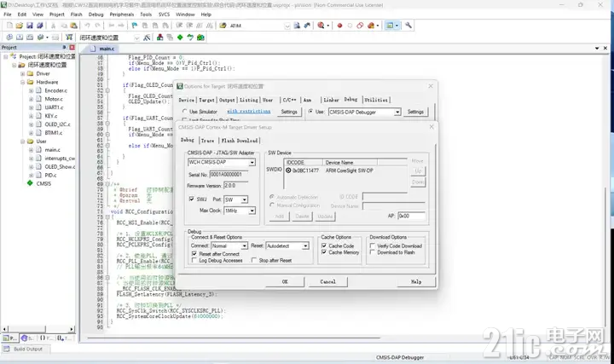Switch to the Trace tab
The height and width of the screenshot is (364, 614).
(x=207, y=141)
